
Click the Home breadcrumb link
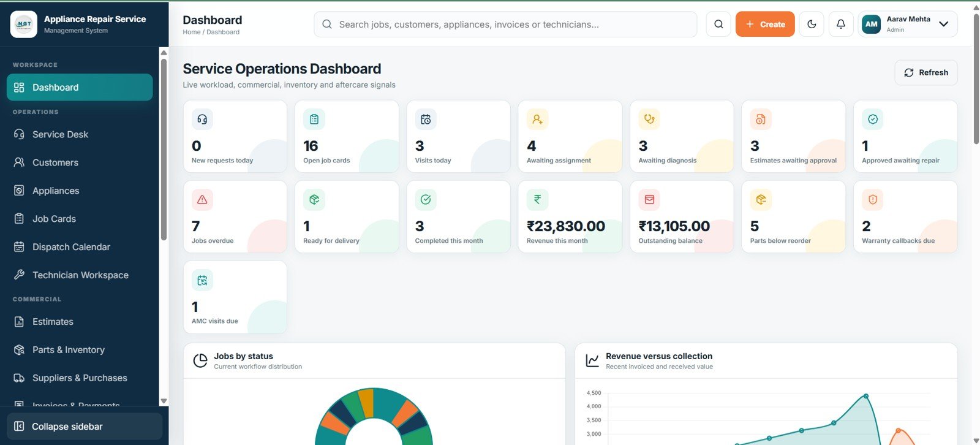point(192,32)
